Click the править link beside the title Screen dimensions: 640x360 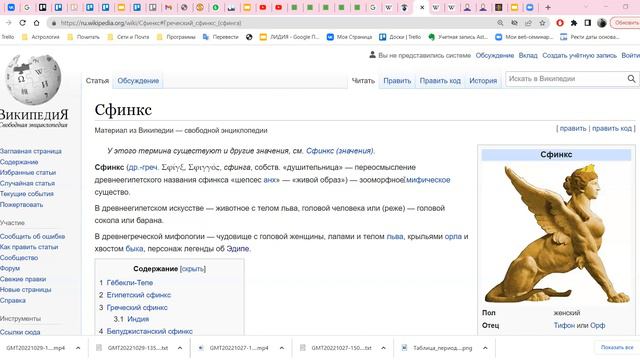tap(573, 129)
